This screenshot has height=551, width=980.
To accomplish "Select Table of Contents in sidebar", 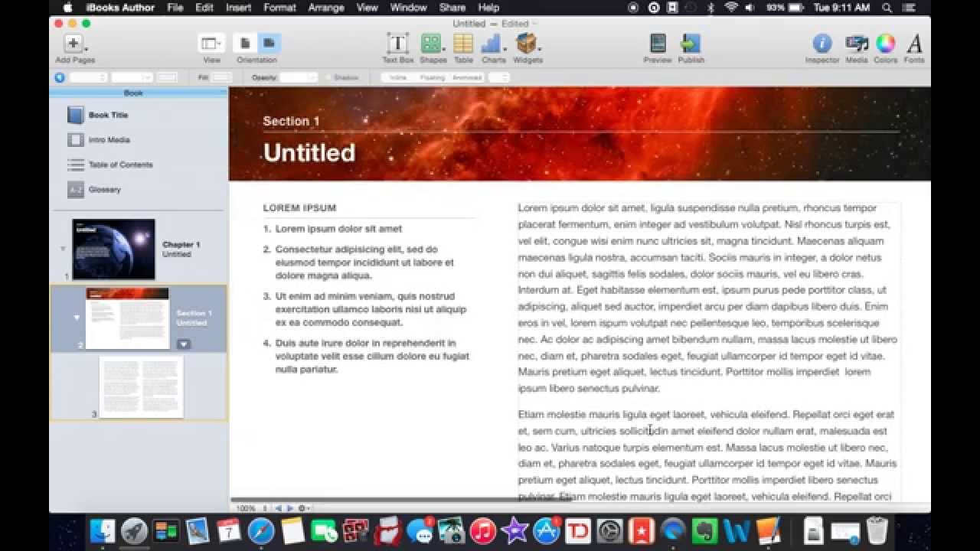I will coord(120,165).
